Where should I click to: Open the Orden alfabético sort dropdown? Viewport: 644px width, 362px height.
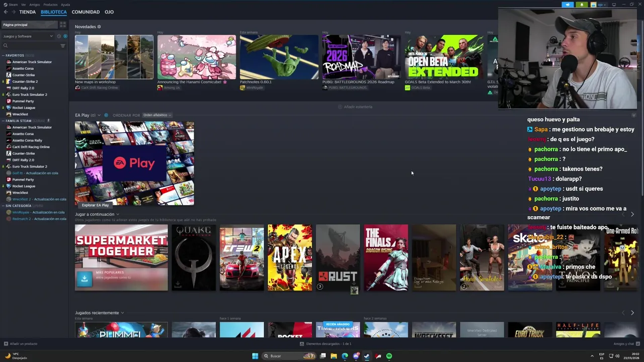coord(157,115)
